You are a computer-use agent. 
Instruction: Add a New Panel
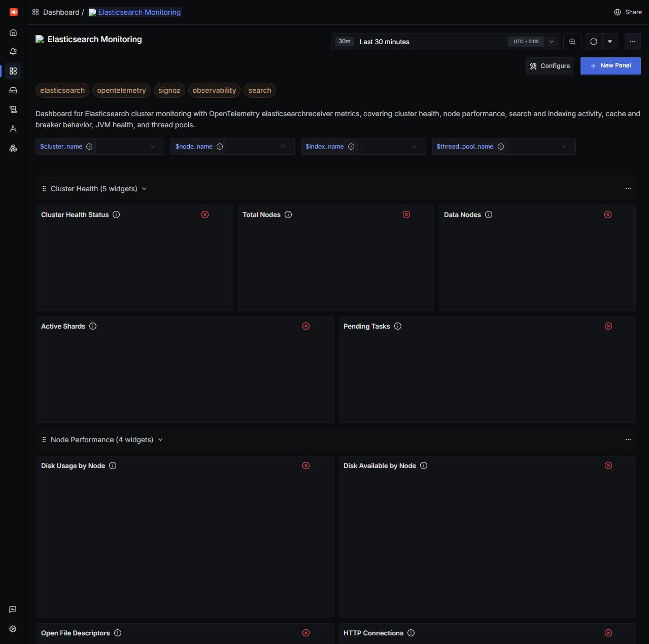pyautogui.click(x=610, y=66)
